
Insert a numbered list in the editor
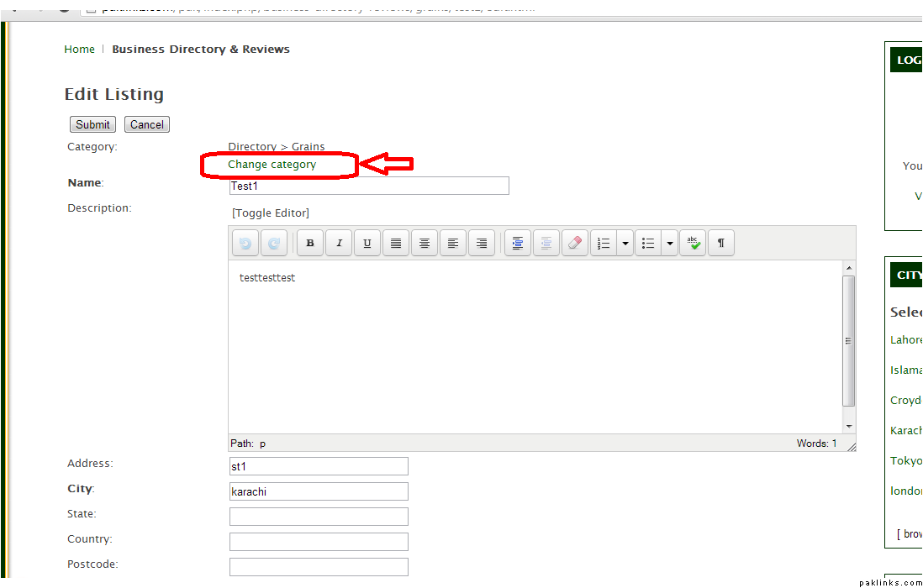click(604, 244)
